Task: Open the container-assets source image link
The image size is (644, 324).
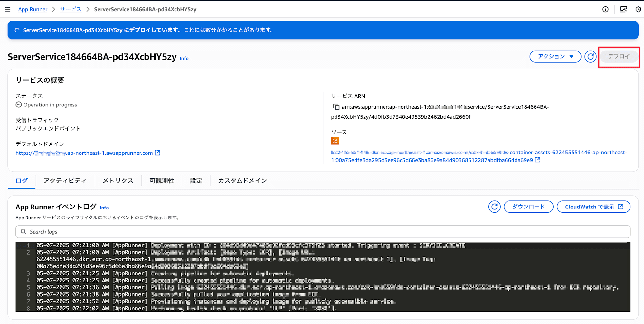Action: 479,156
